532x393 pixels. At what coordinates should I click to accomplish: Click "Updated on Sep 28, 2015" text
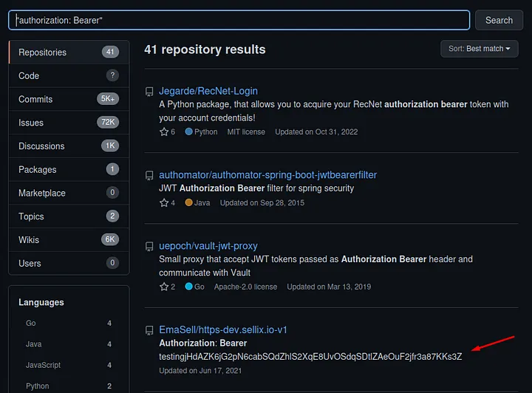click(262, 202)
